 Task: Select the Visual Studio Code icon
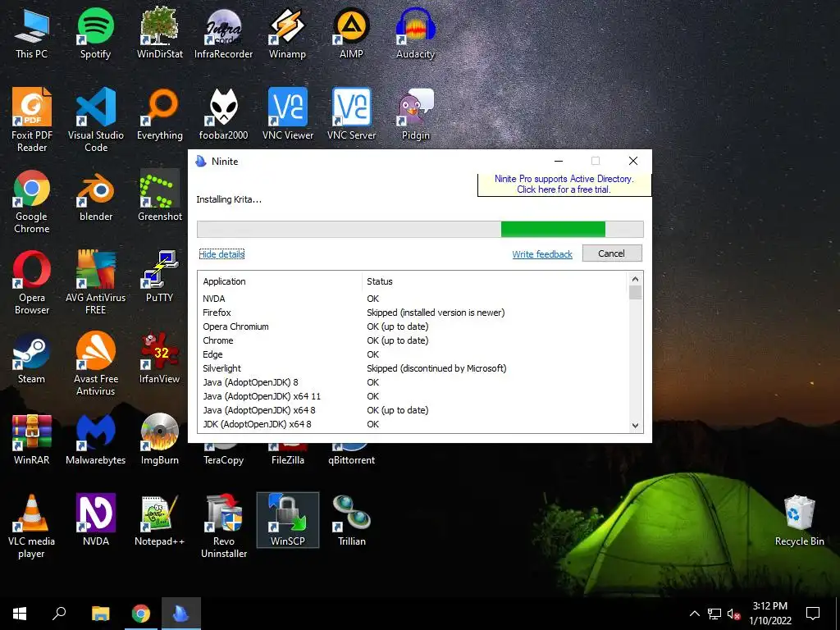(95, 120)
